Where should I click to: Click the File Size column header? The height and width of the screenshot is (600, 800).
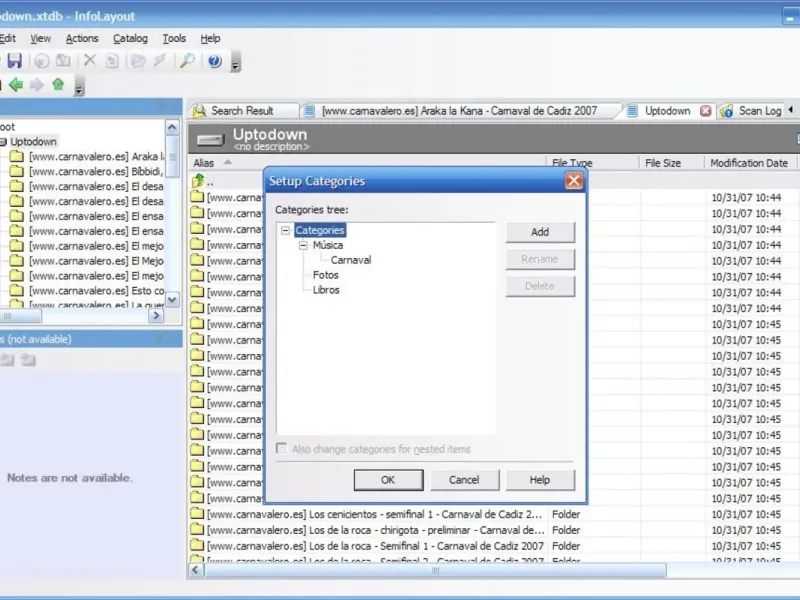point(671,163)
